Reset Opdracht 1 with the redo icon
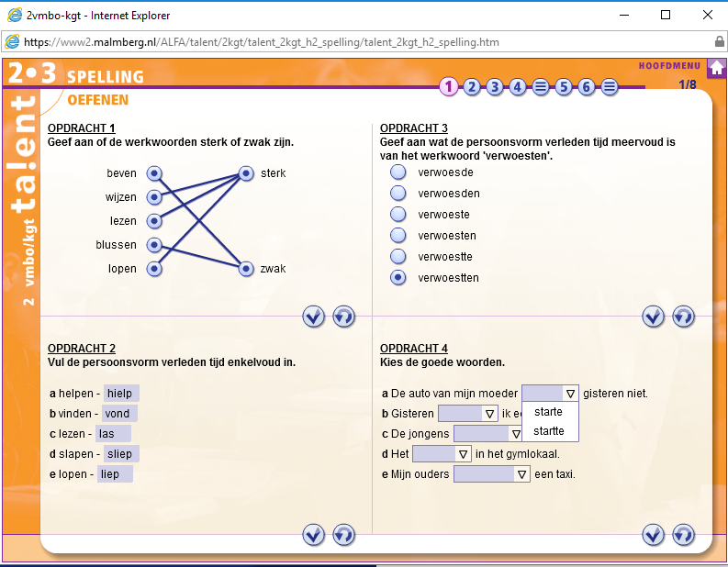The width and height of the screenshot is (728, 567). coord(343,317)
